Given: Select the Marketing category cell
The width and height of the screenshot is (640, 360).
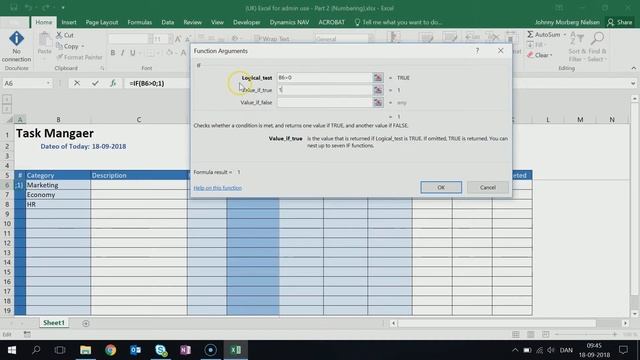Looking at the screenshot, I should [x=58, y=185].
